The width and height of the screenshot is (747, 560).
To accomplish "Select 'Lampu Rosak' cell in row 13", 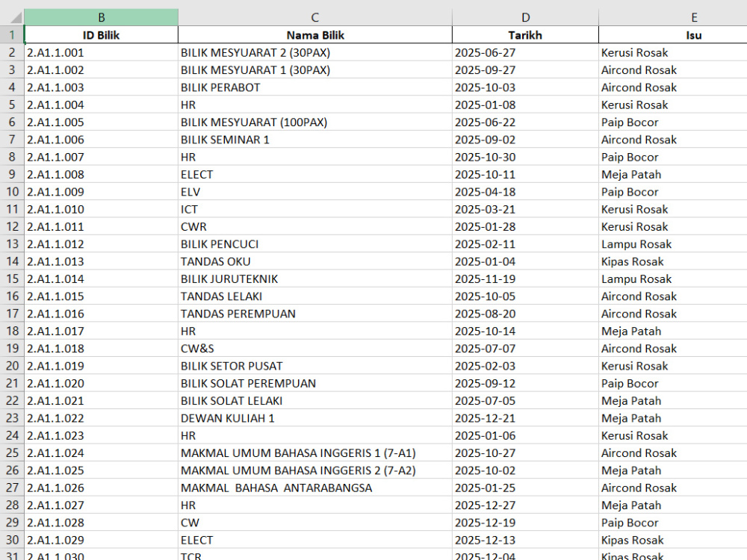I will coord(673,244).
